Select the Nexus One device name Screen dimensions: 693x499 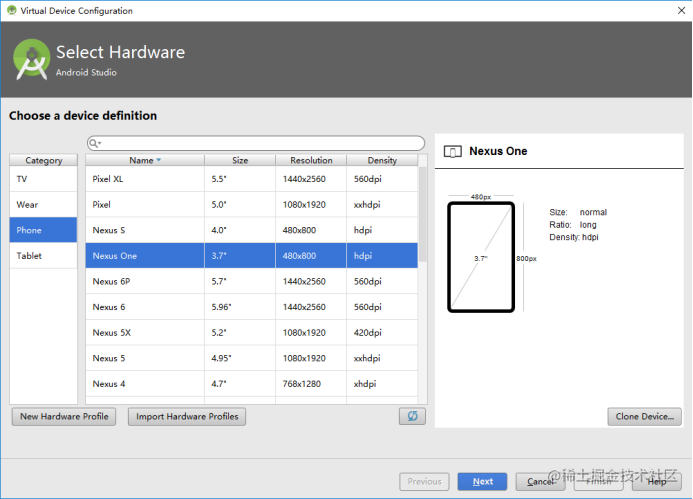pyautogui.click(x=114, y=256)
